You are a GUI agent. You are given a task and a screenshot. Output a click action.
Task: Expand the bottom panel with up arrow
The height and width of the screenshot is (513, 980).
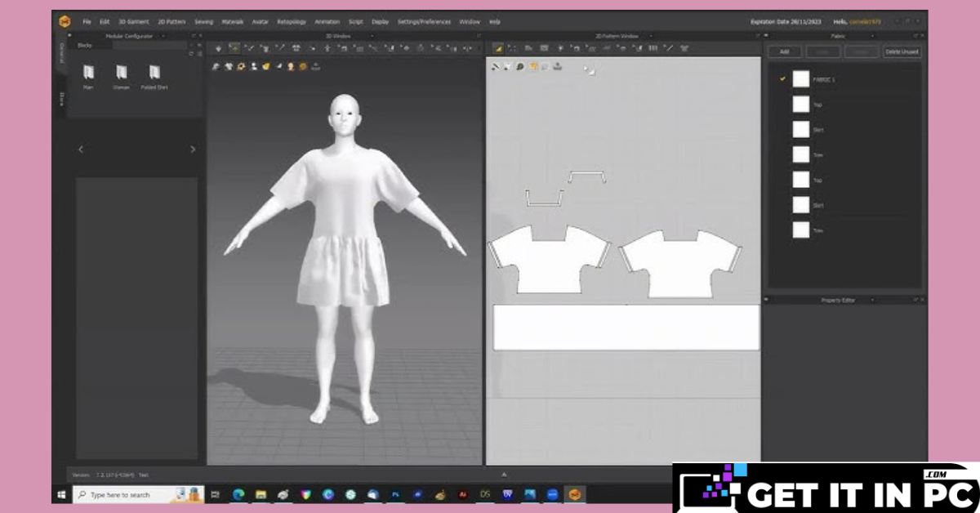point(504,473)
